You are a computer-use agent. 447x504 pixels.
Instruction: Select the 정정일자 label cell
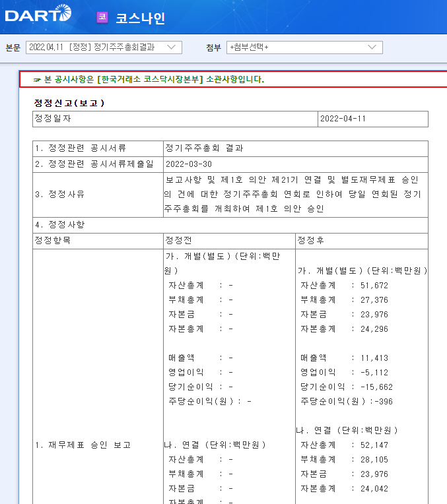coord(175,119)
